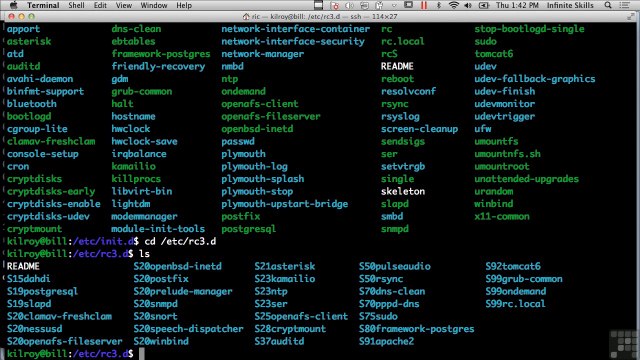The width and height of the screenshot is (640, 360).
Task: Click the fullscreen arrows in title bar
Action: 631,16
